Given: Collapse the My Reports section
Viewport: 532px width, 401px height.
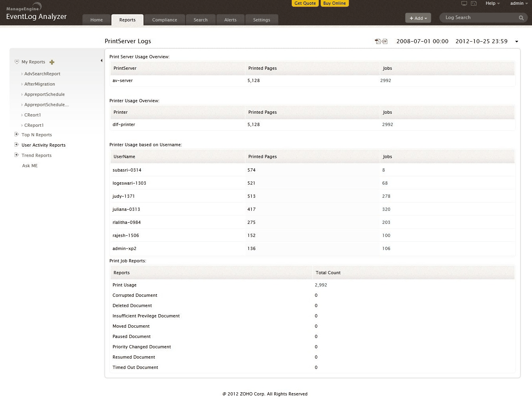Looking at the screenshot, I should tap(17, 61).
